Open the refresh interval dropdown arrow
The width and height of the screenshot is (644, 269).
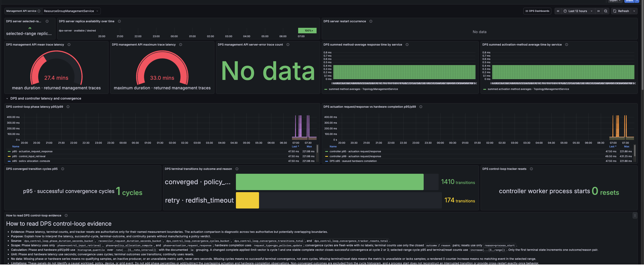click(634, 11)
